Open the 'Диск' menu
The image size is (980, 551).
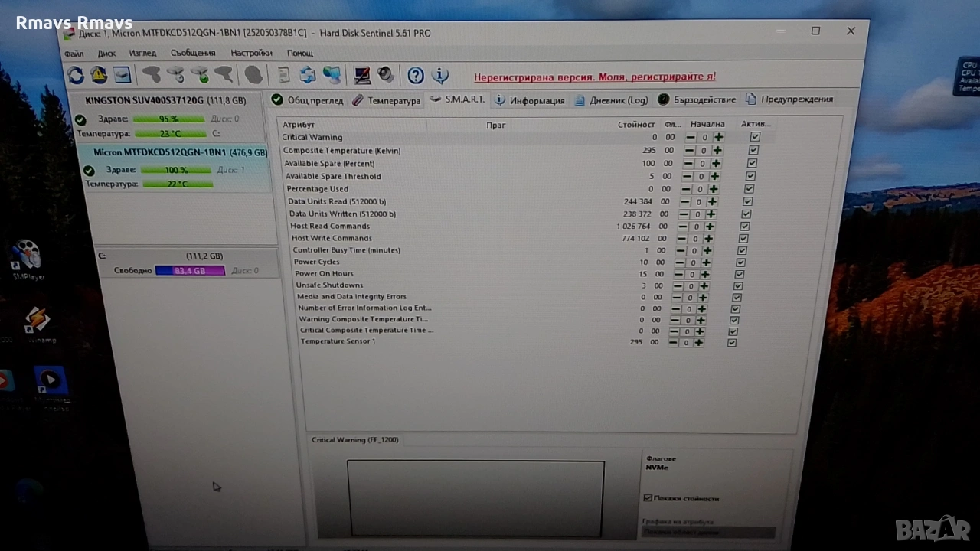106,54
